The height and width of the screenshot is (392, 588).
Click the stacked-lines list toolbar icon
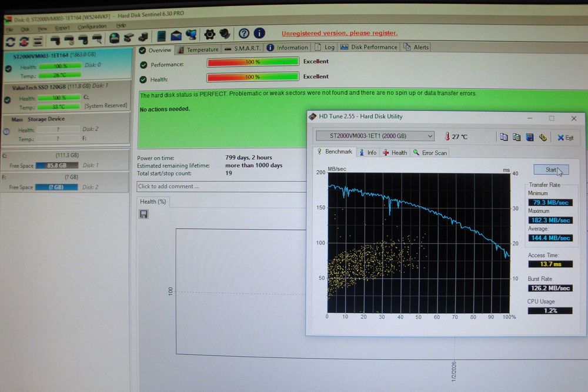(38, 41)
